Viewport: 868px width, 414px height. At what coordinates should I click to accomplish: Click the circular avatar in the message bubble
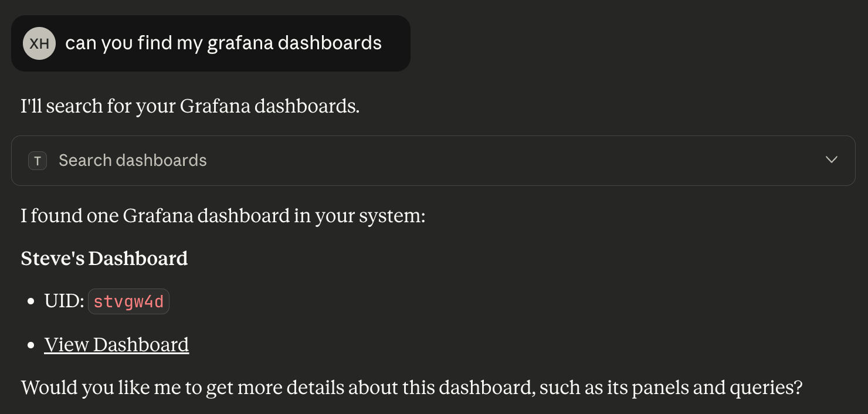(x=39, y=43)
